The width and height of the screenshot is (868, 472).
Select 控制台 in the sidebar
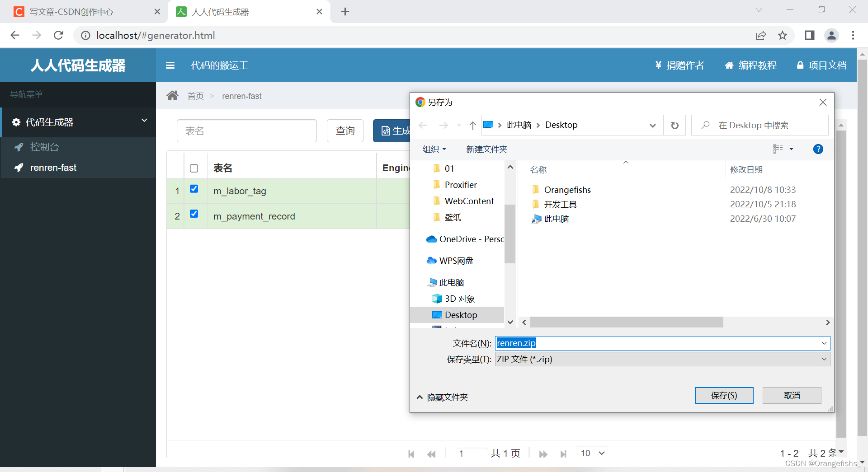coord(44,147)
